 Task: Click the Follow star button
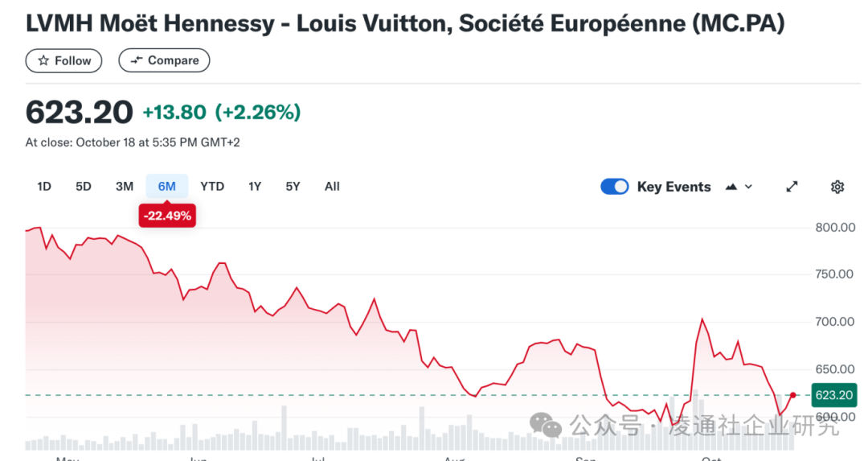click(64, 60)
